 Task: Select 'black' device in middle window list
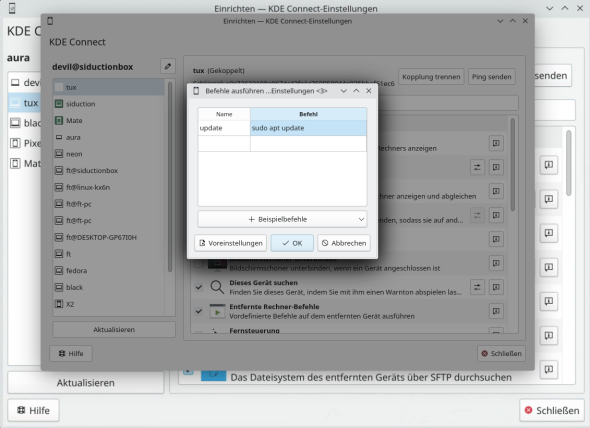109,288
